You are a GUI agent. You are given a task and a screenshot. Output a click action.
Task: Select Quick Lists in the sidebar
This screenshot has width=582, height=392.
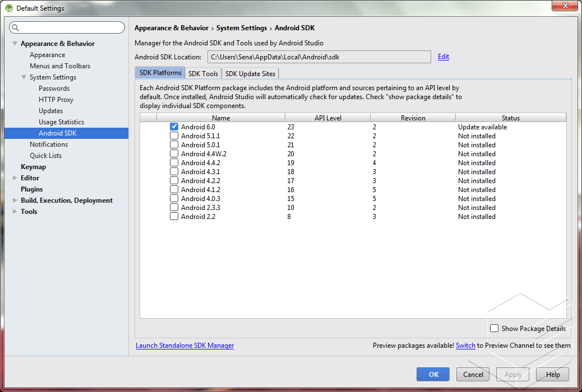click(45, 155)
